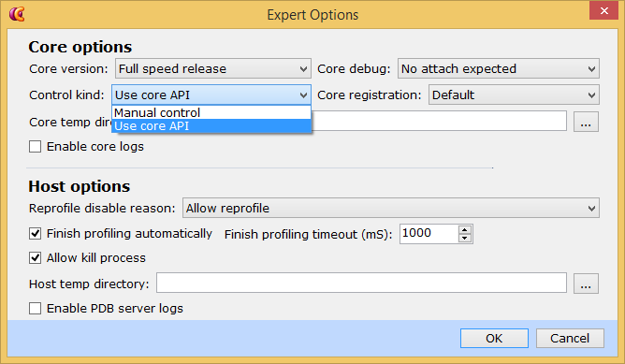Click the Cancel button
This screenshot has width=625, height=364.
(570, 338)
